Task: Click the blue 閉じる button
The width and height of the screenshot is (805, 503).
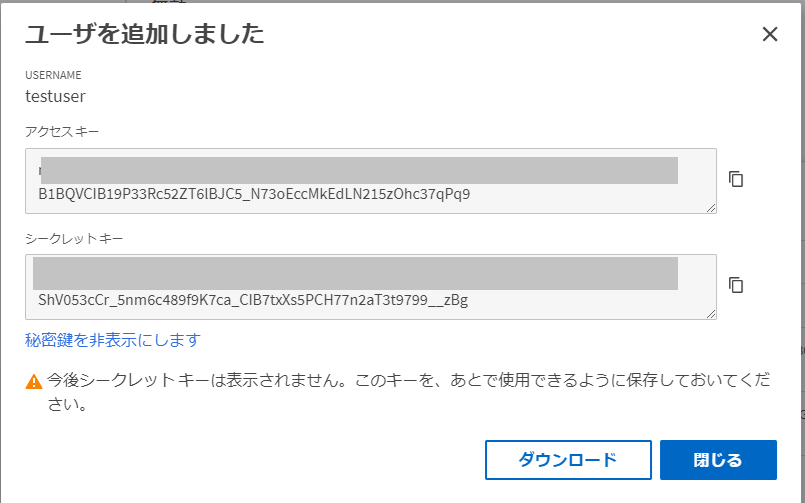Action: 718,459
